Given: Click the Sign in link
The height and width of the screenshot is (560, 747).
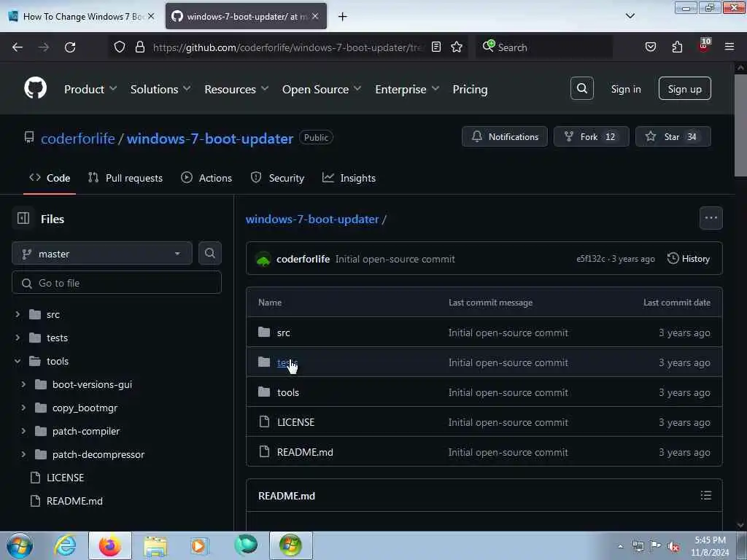Looking at the screenshot, I should [625, 89].
